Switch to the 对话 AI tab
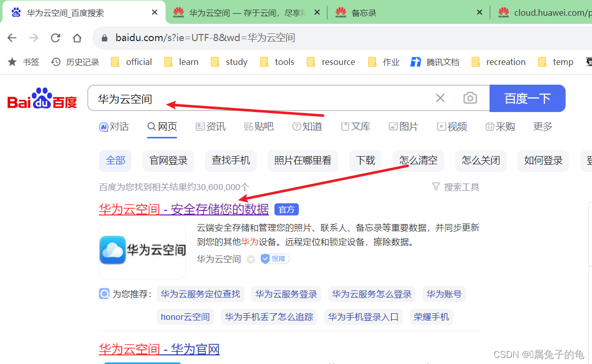 click(x=114, y=127)
